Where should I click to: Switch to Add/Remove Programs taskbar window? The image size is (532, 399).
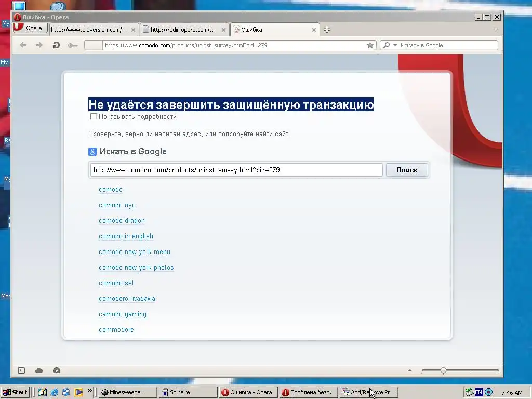[x=369, y=392]
